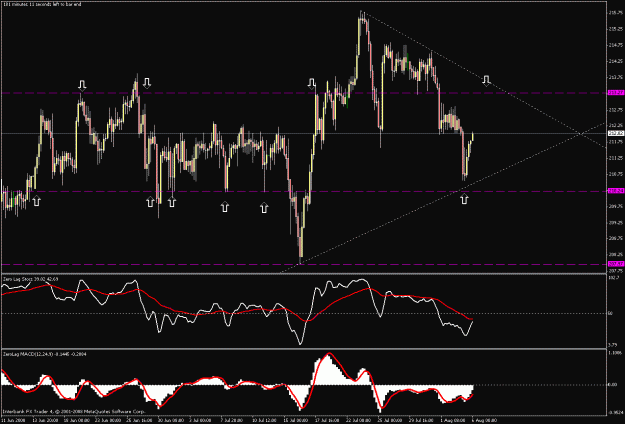Click the 0.00 level label in the MACD panel
Screen dimensions: 625x424
[613, 385]
